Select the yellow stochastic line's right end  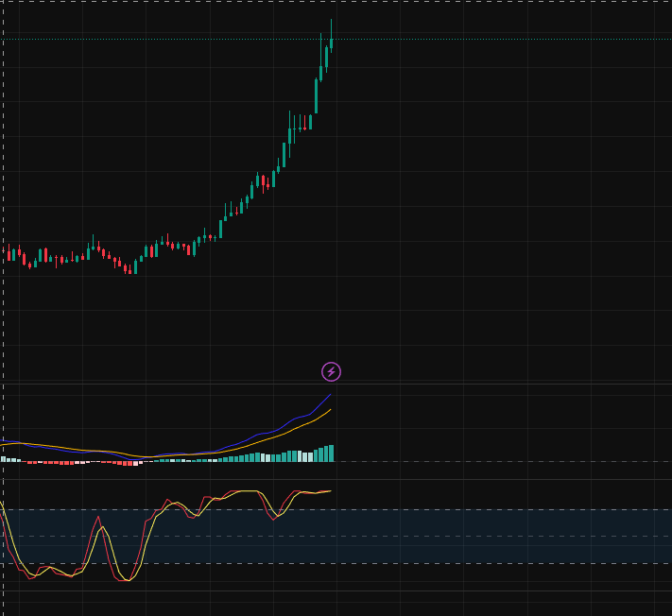(330, 491)
